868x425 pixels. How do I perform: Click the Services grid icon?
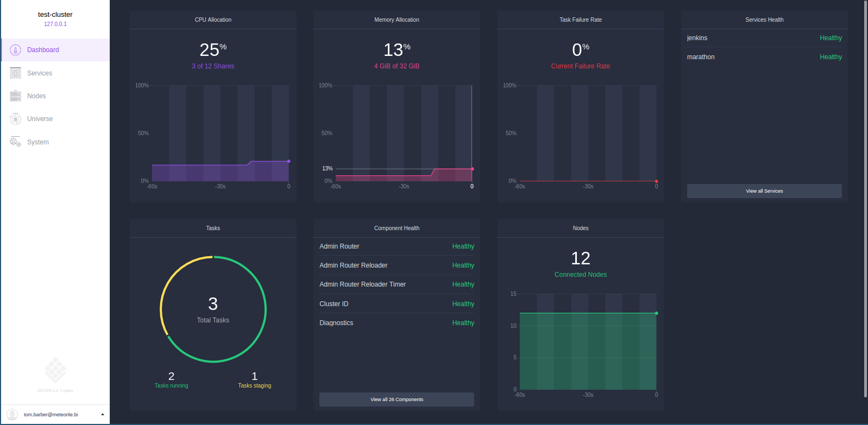click(x=16, y=73)
